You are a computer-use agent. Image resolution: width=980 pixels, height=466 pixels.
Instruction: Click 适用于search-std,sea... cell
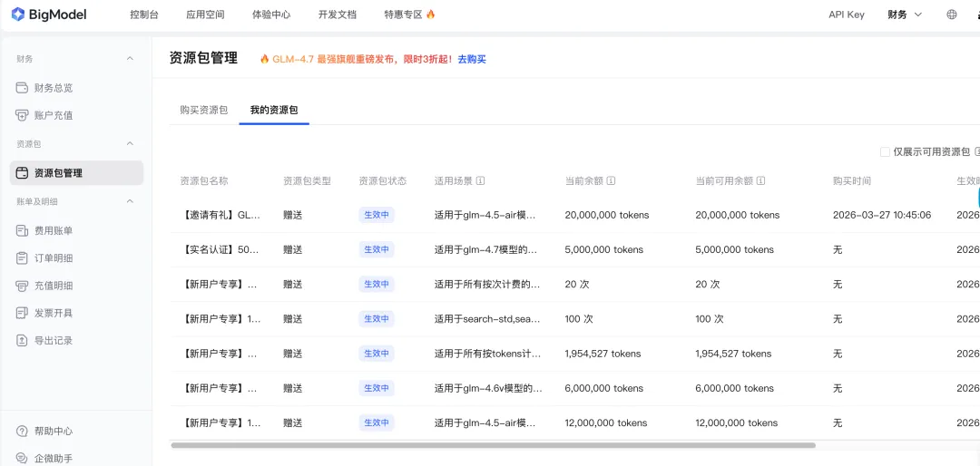[487, 318]
